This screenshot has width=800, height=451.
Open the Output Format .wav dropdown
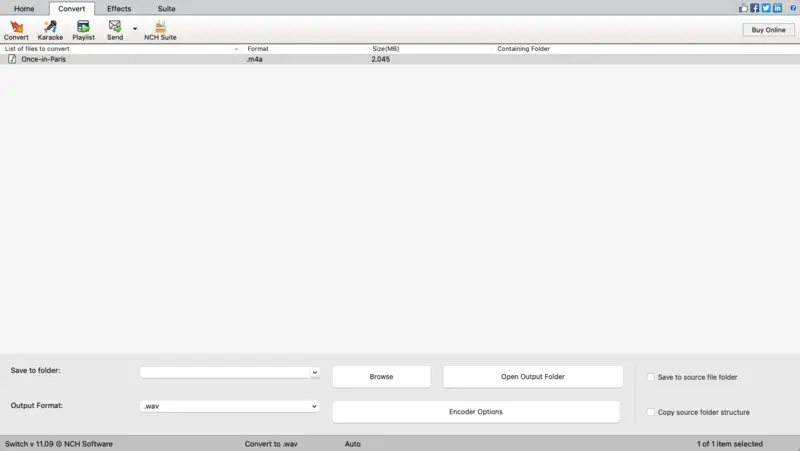coord(230,406)
